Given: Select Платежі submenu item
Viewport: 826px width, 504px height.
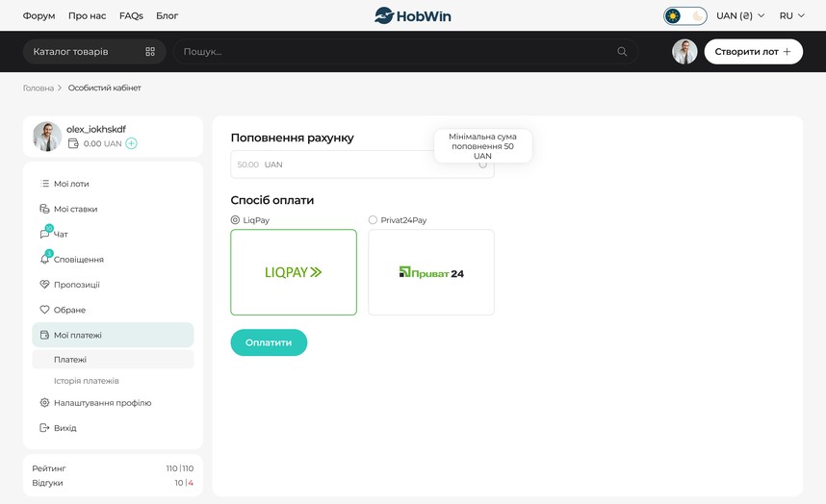Looking at the screenshot, I should (113, 360).
